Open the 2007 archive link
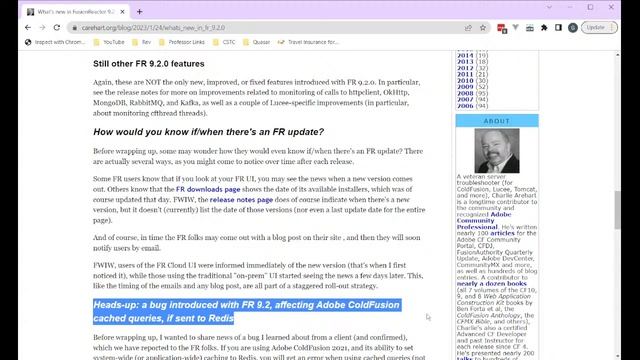 coord(465,100)
